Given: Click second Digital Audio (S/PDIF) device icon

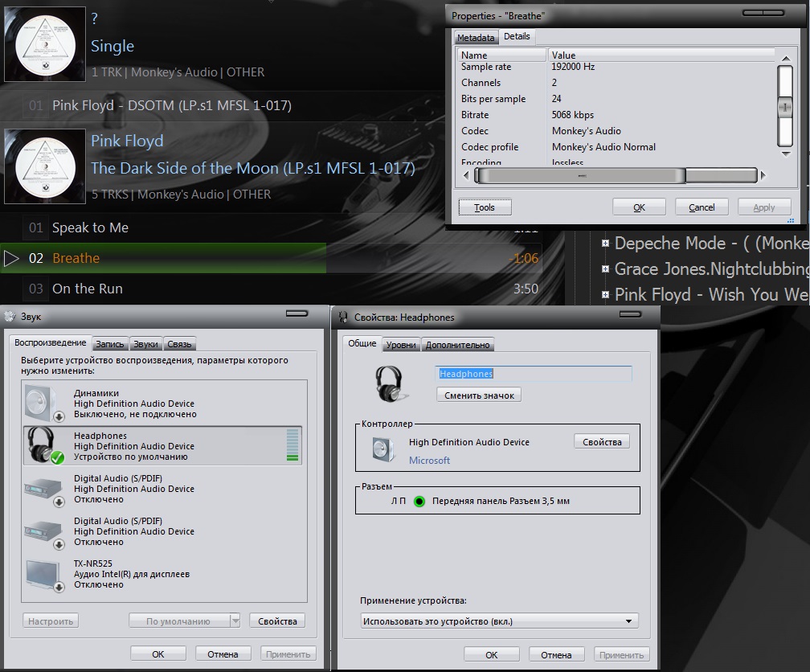Looking at the screenshot, I should [42, 531].
